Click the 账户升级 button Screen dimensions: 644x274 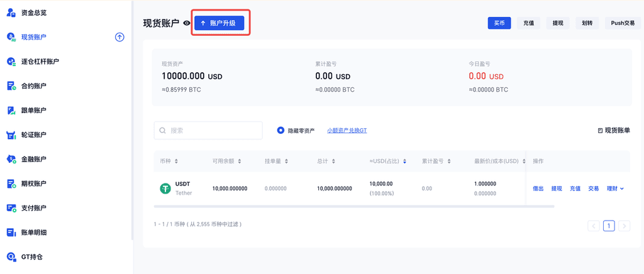(218, 23)
